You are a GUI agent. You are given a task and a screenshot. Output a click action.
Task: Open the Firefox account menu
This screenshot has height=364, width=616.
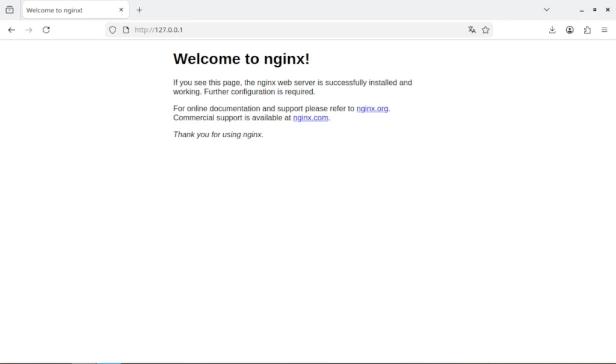point(570,30)
